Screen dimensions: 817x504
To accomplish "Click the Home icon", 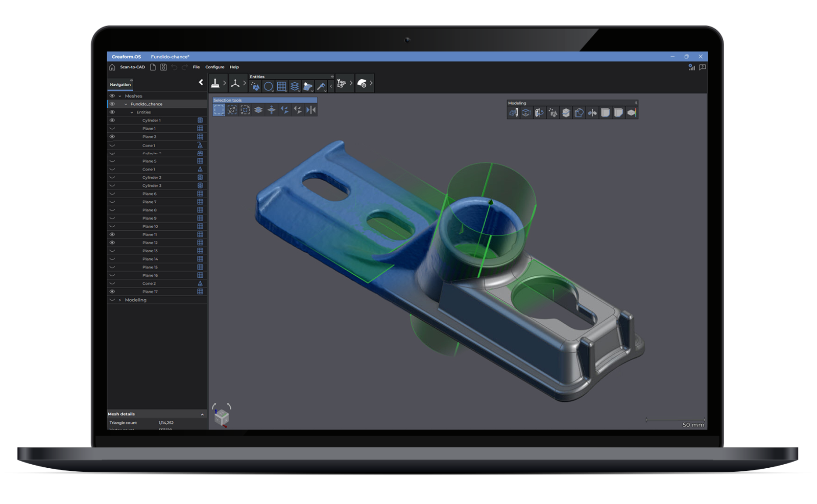I will tap(112, 67).
